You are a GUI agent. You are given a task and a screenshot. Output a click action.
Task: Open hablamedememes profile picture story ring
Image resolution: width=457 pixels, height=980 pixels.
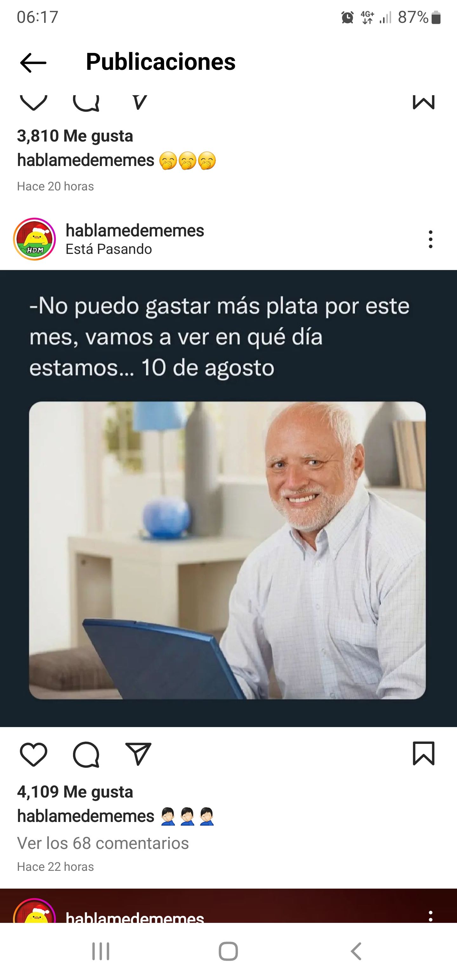(x=35, y=239)
